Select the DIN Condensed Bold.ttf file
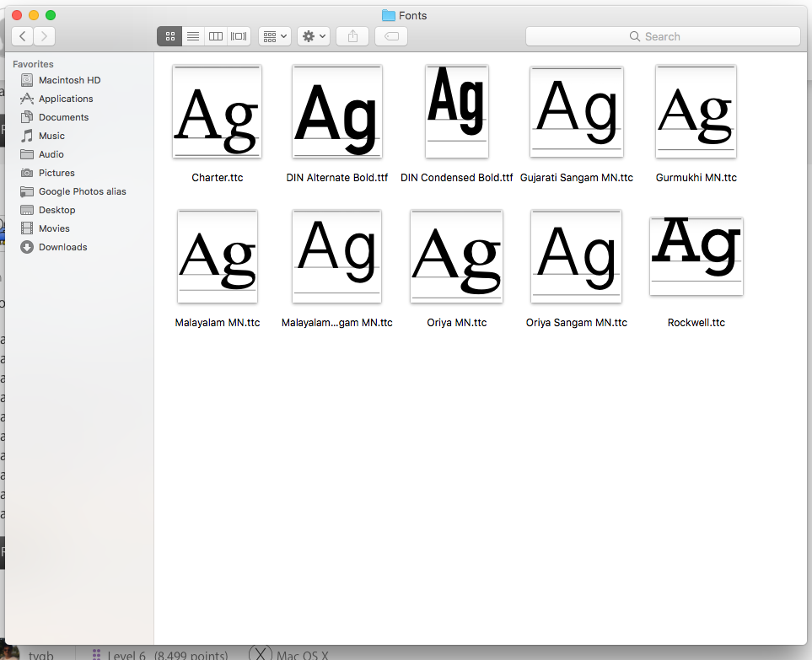This screenshot has height=660, width=812. pos(456,112)
